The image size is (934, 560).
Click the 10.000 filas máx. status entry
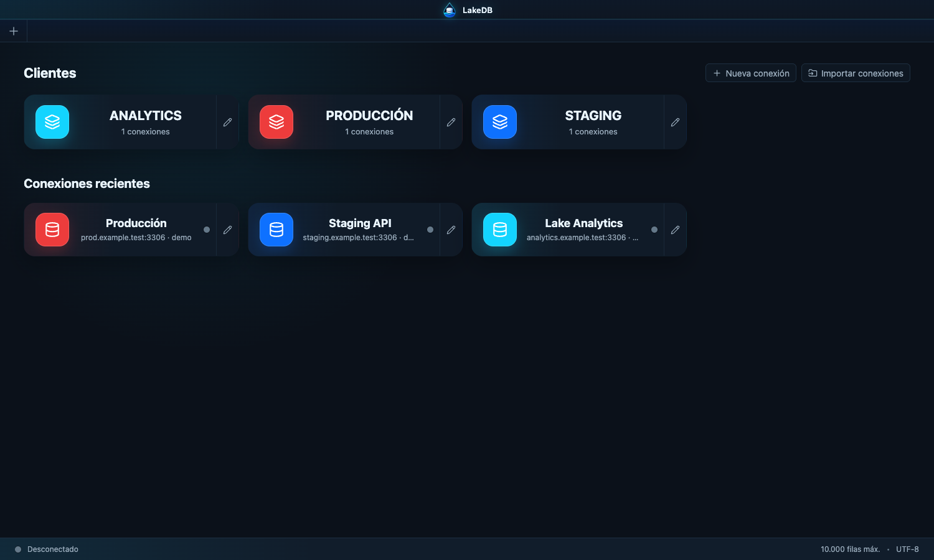click(850, 549)
